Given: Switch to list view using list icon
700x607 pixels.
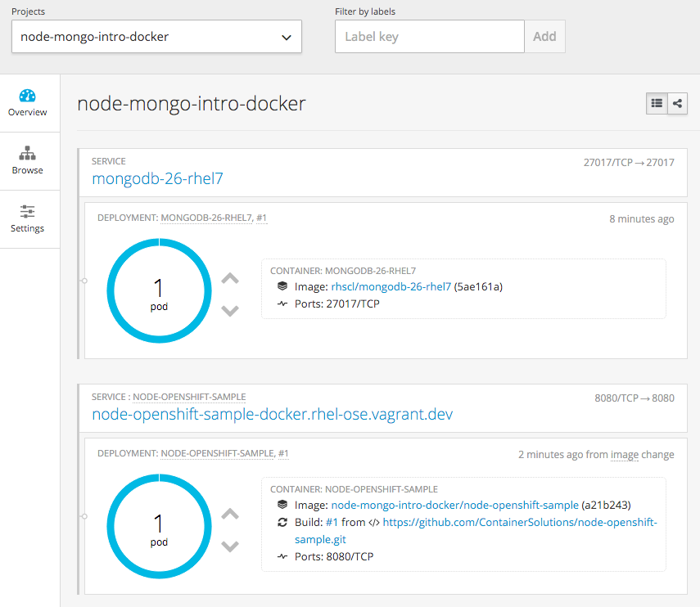Looking at the screenshot, I should (x=657, y=103).
